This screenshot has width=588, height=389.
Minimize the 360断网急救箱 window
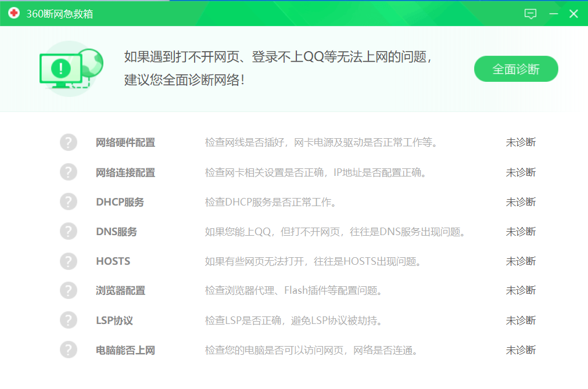point(553,14)
